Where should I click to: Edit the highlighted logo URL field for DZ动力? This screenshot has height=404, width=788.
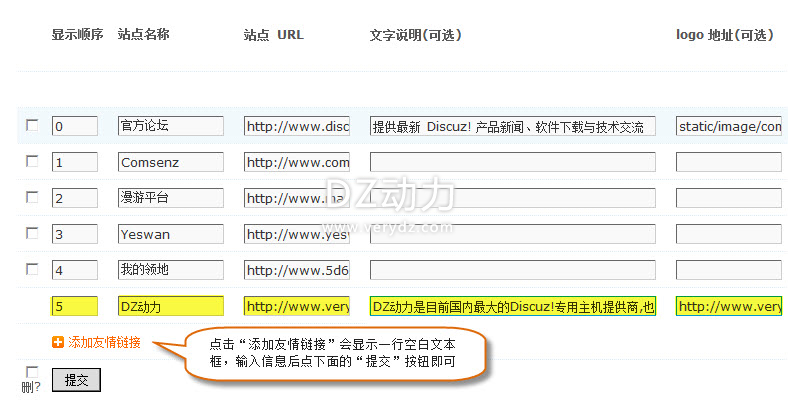point(729,306)
